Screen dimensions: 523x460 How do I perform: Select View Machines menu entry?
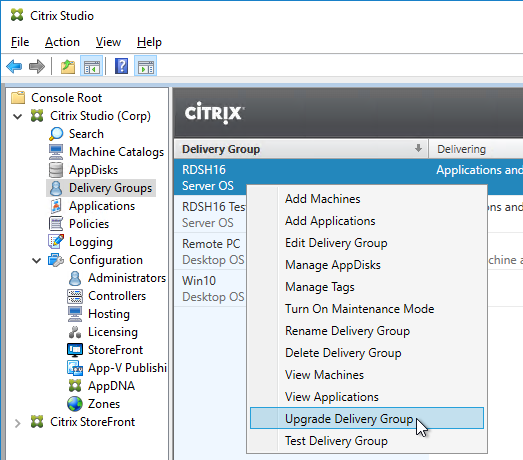(x=367, y=375)
